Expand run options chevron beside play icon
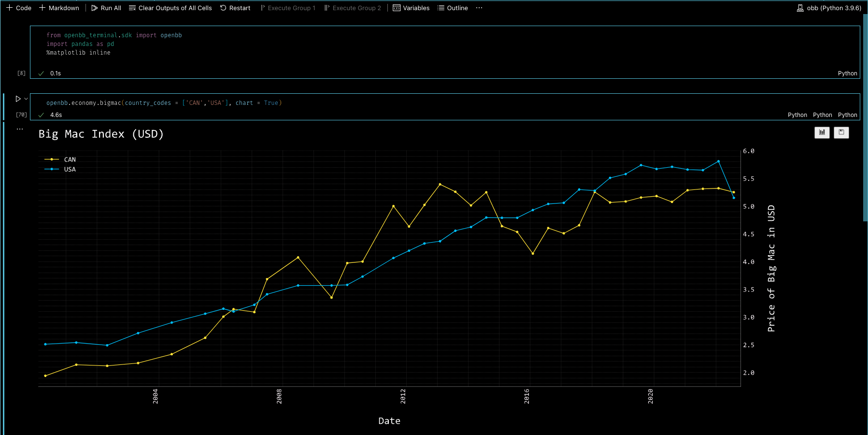The image size is (868, 435). click(x=26, y=99)
